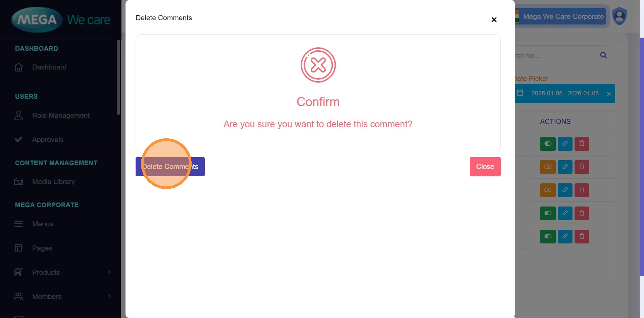Click the Dashboard home icon
644x318 pixels.
18,67
